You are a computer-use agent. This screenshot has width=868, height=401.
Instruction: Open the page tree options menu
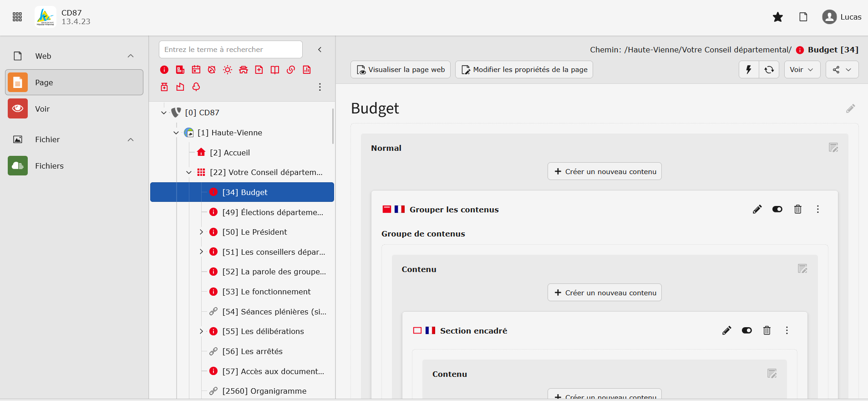click(320, 87)
